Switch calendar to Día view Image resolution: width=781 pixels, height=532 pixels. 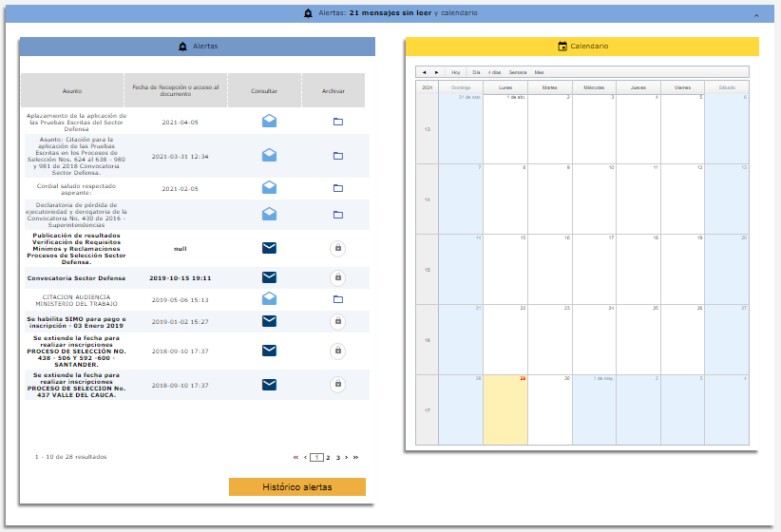(477, 72)
